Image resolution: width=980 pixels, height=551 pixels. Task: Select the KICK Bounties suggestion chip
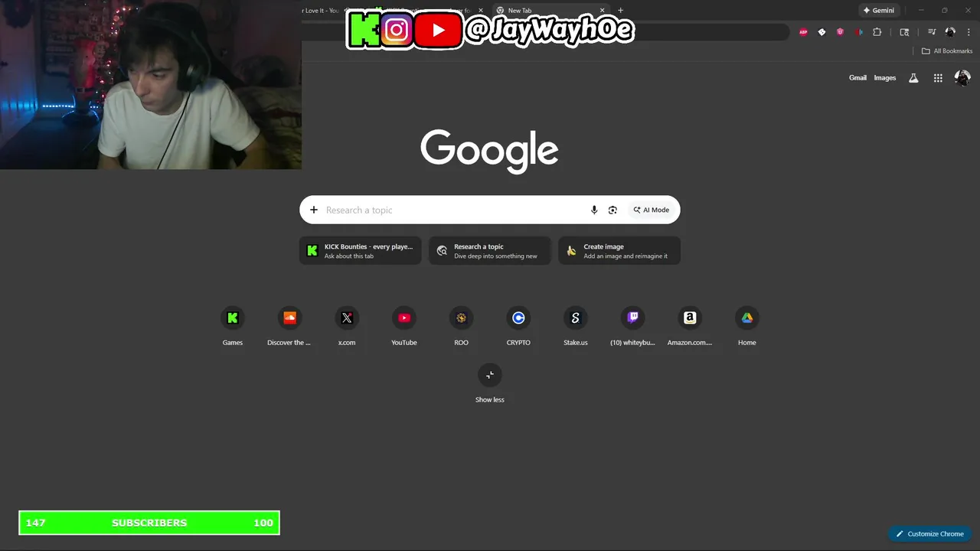pos(361,250)
